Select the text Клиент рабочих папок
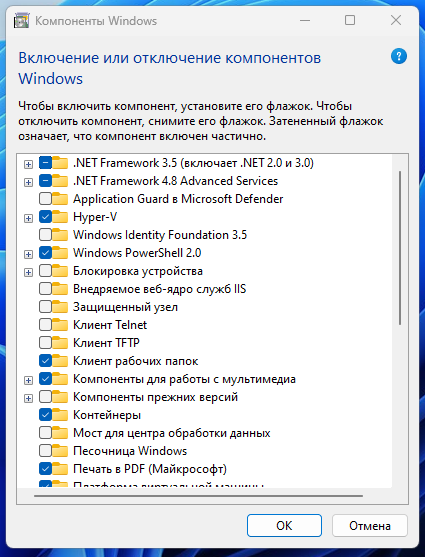This screenshot has width=425, height=557. pyautogui.click(x=135, y=361)
